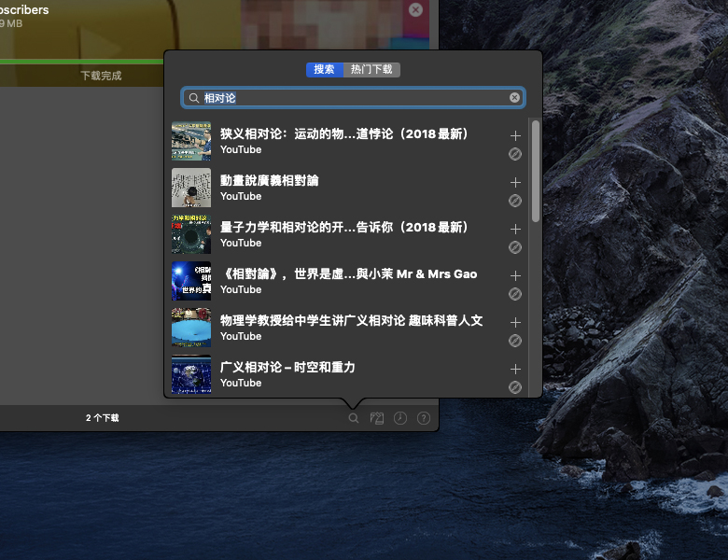The width and height of the screenshot is (728, 560).
Task: Open the download history clock icon
Action: coord(400,418)
